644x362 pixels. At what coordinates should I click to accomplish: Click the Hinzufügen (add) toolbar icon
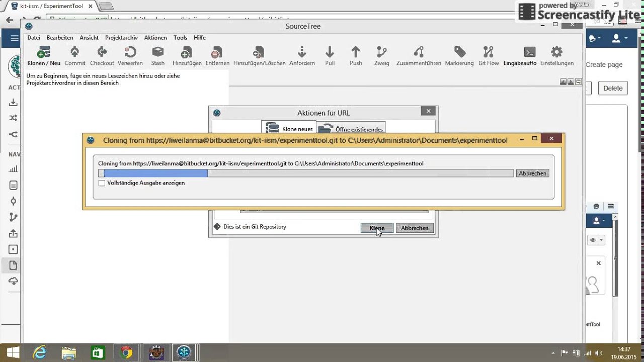click(187, 56)
